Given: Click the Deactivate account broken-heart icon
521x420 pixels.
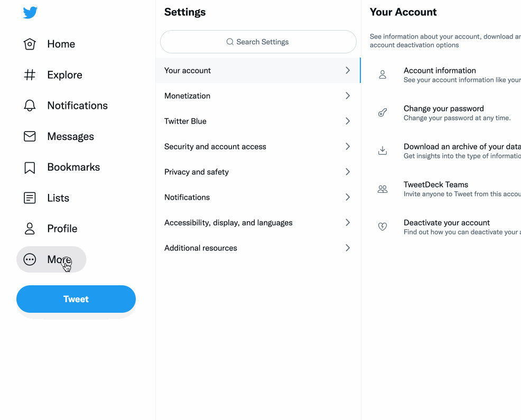Looking at the screenshot, I should [383, 227].
